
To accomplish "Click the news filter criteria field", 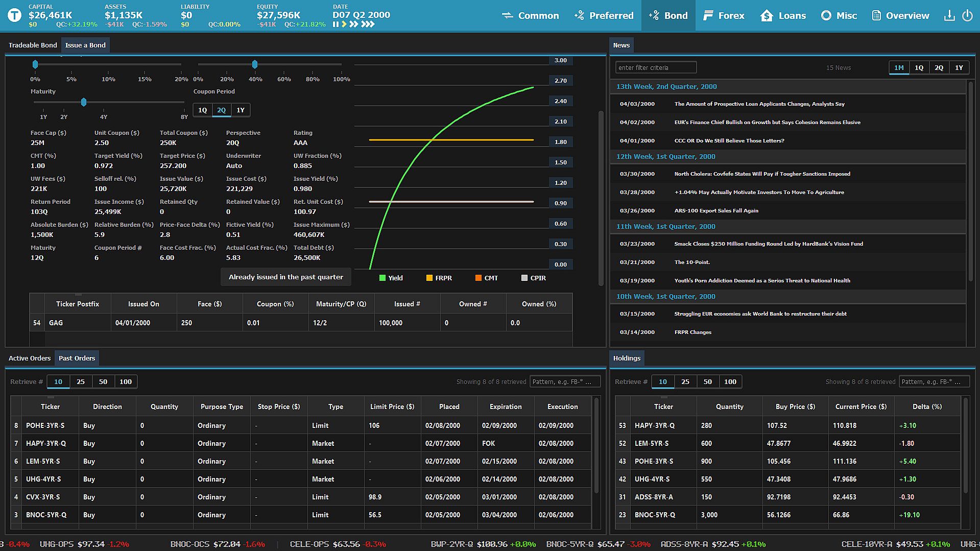I will coord(656,68).
